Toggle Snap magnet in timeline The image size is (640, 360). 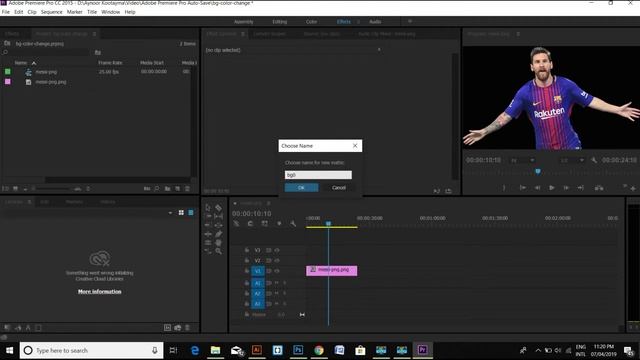250,223
